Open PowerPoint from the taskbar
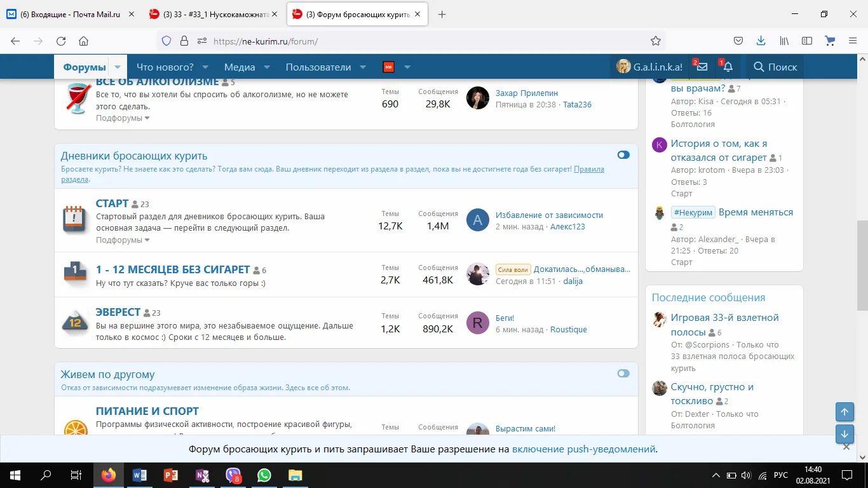The height and width of the screenshot is (488, 868). point(171,475)
